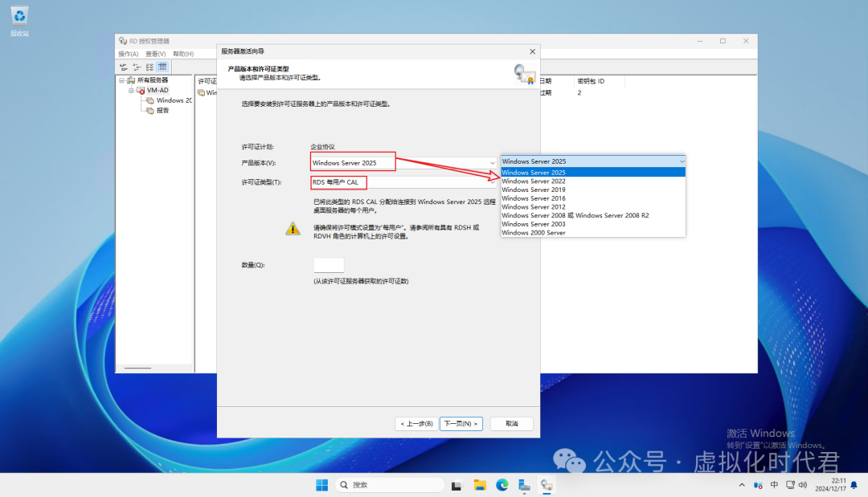Open the 产品版本 dropdown

(492, 163)
